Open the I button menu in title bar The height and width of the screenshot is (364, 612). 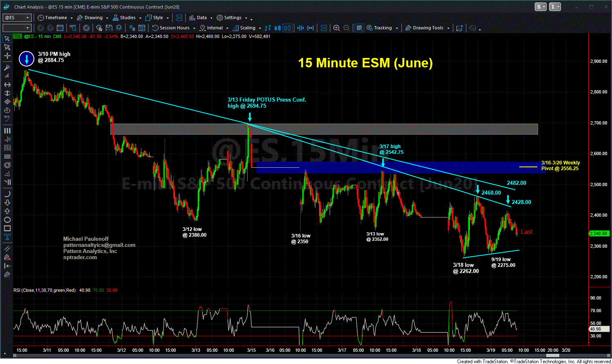coord(555,7)
